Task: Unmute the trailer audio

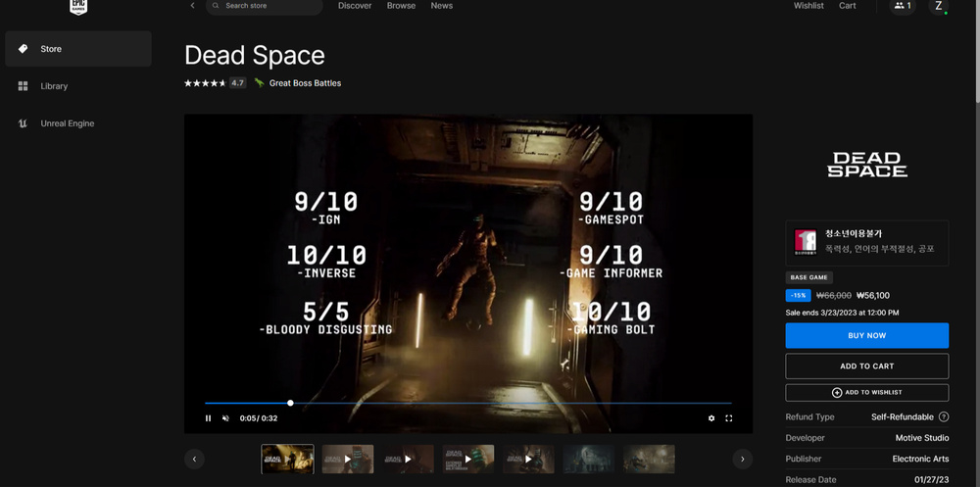Action: [x=225, y=418]
